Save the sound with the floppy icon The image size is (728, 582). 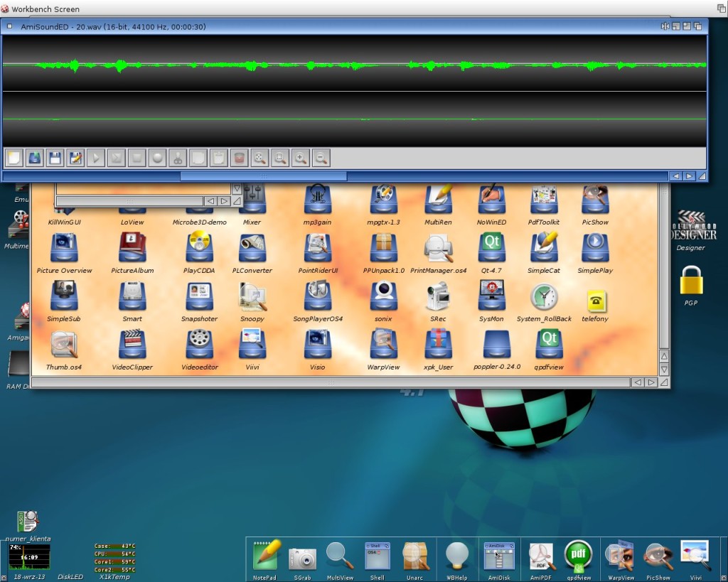point(55,158)
